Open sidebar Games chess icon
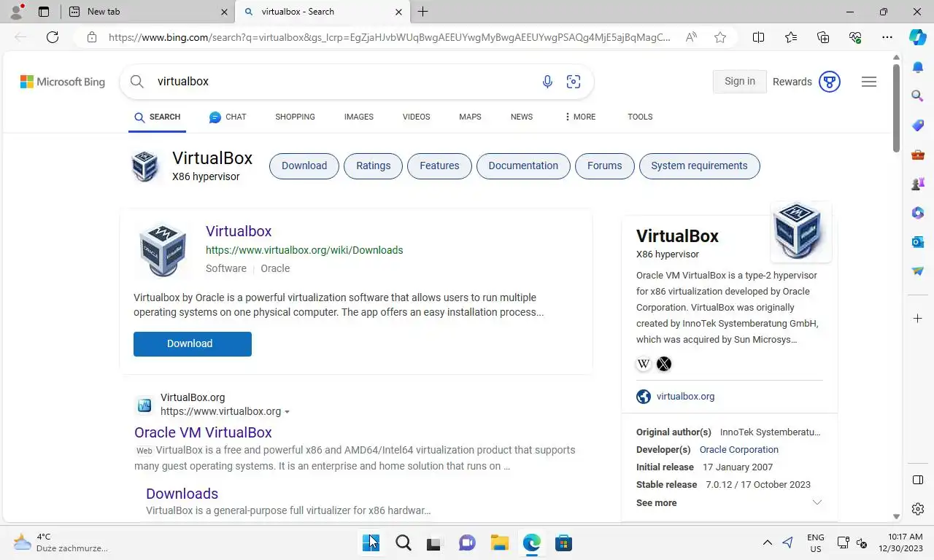Viewport: 934px width, 560px height. (x=918, y=184)
